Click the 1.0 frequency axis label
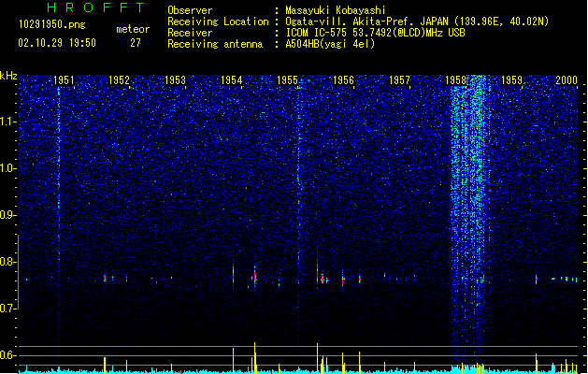 [x=8, y=168]
